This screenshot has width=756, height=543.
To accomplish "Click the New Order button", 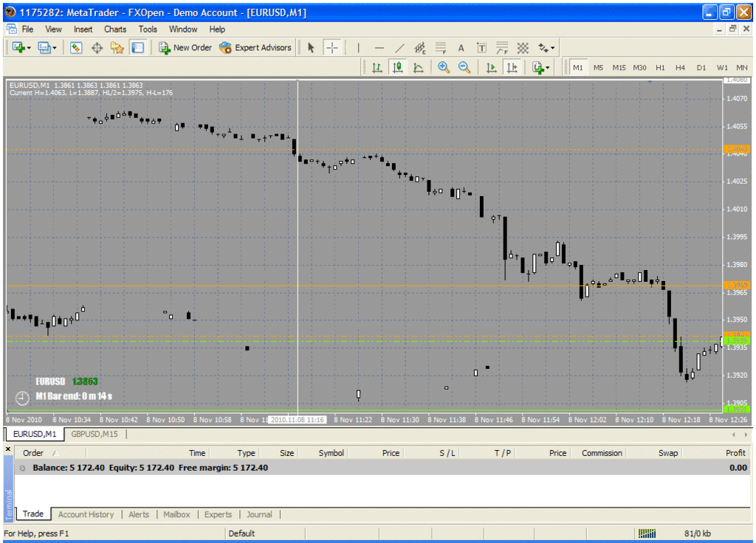I will coord(185,48).
